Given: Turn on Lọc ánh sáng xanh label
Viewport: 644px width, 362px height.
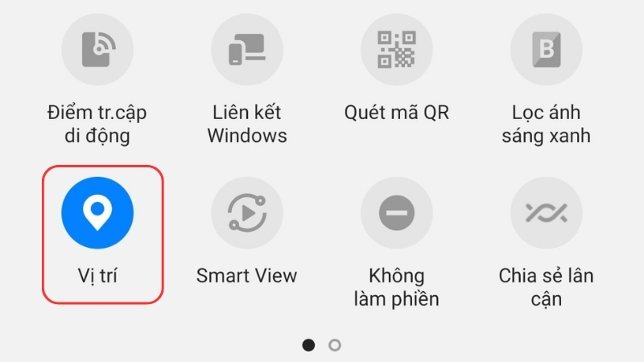Looking at the screenshot, I should [547, 124].
